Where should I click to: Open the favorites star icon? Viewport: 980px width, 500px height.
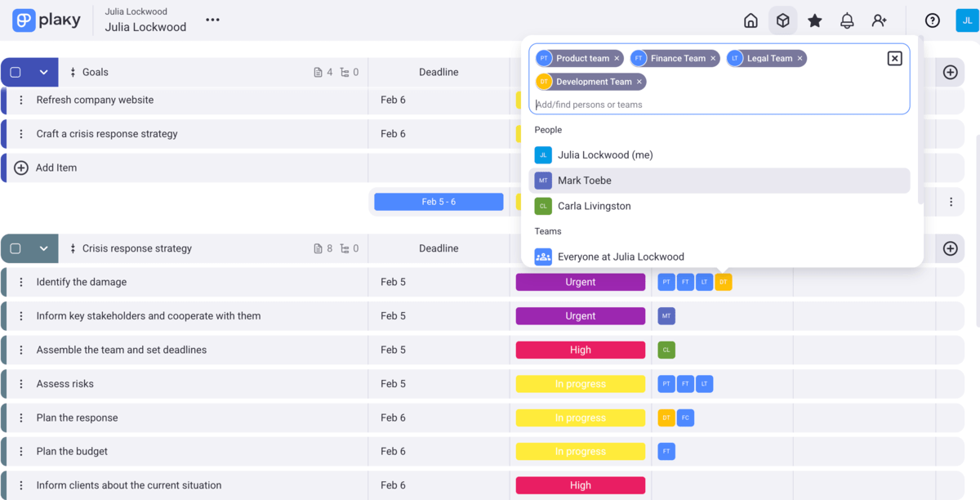[814, 20]
